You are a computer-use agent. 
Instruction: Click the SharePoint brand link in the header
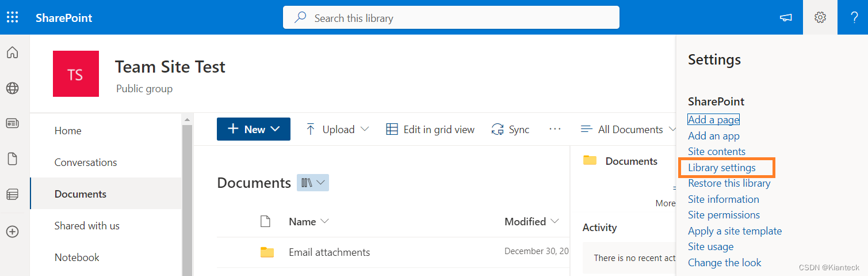pyautogui.click(x=64, y=17)
